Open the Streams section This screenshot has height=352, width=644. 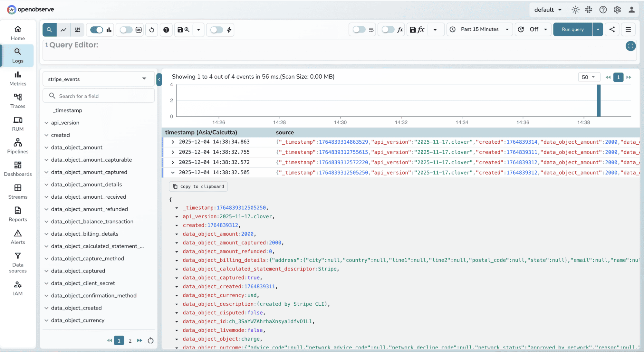[18, 191]
